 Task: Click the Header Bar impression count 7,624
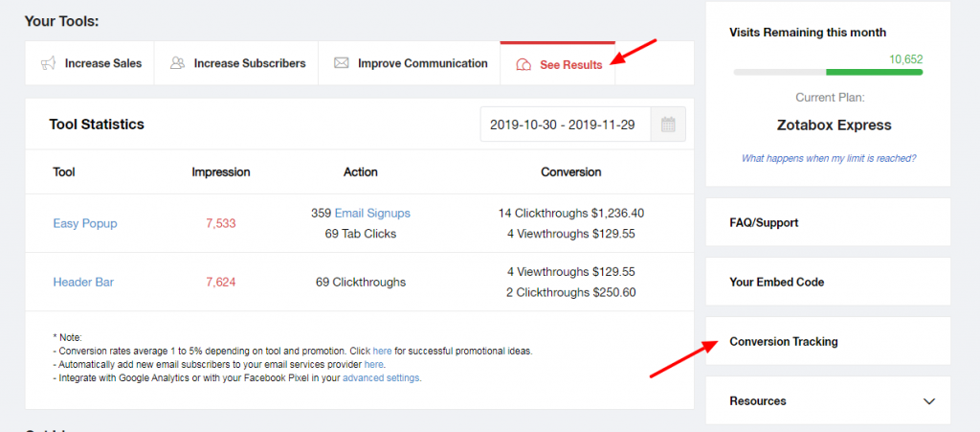click(221, 282)
